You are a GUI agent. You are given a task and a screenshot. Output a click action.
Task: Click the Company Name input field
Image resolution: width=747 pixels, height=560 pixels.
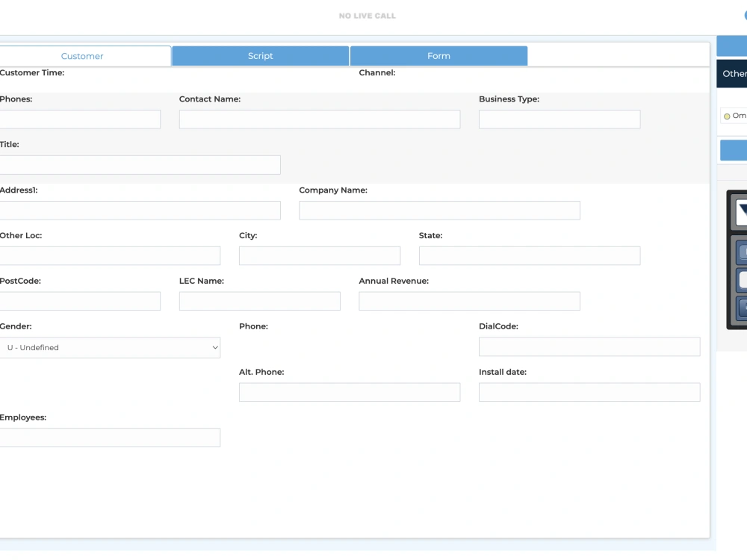click(439, 210)
